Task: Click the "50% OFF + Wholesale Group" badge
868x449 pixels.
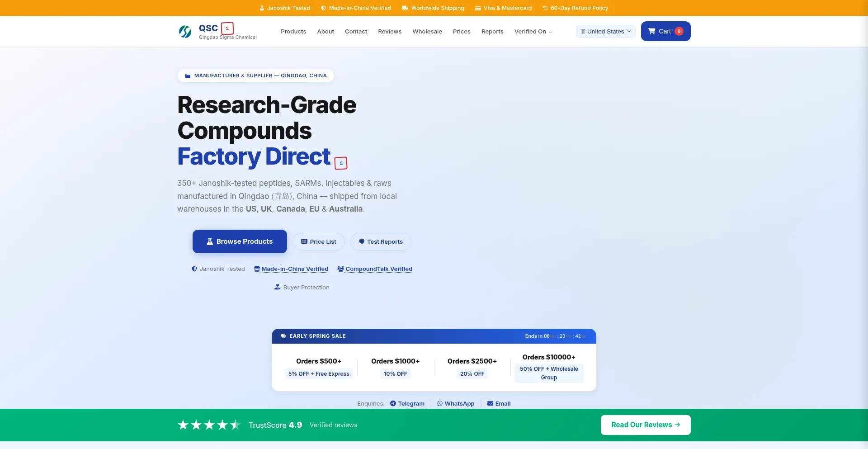Action: pyautogui.click(x=549, y=373)
